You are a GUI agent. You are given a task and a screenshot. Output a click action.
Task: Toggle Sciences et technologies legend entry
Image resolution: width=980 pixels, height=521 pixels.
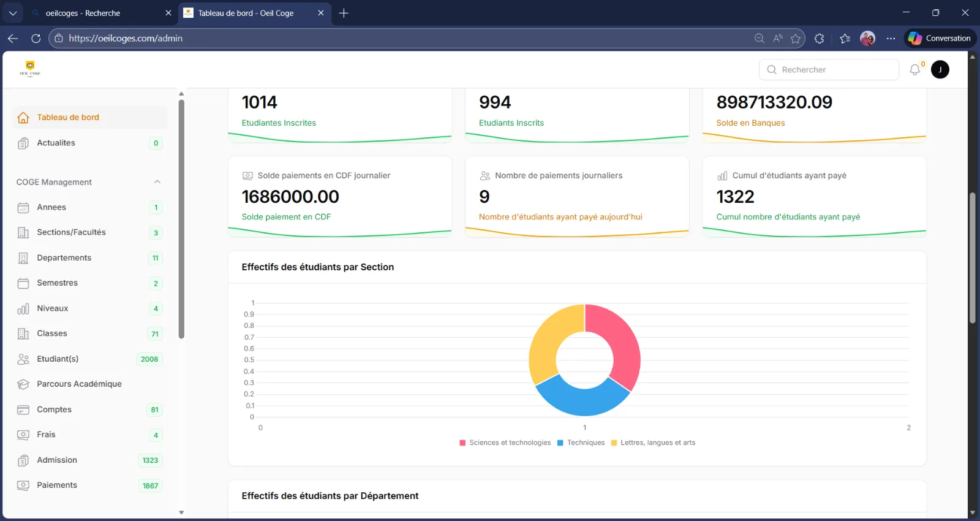coord(505,443)
